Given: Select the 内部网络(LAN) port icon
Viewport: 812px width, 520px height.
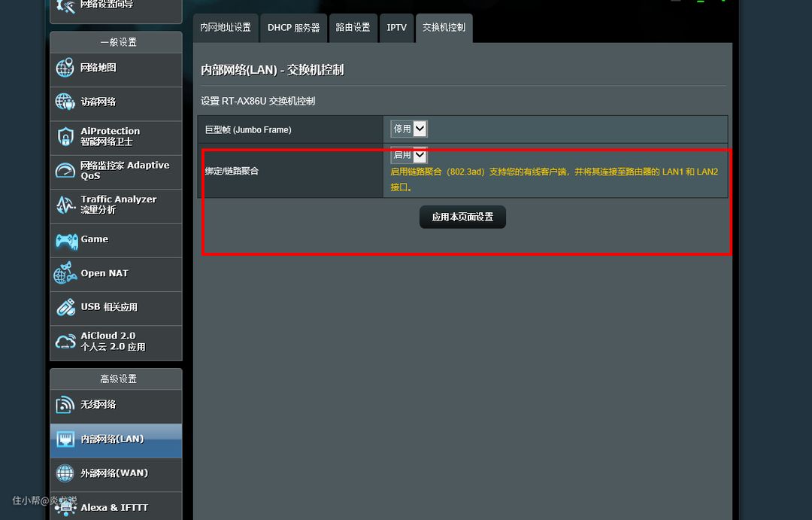Looking at the screenshot, I should click(65, 439).
